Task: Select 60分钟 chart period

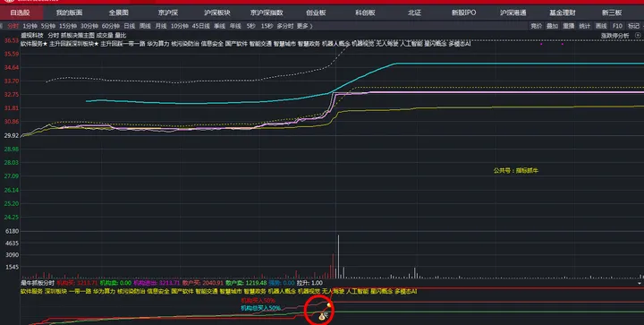Action: click(x=111, y=26)
